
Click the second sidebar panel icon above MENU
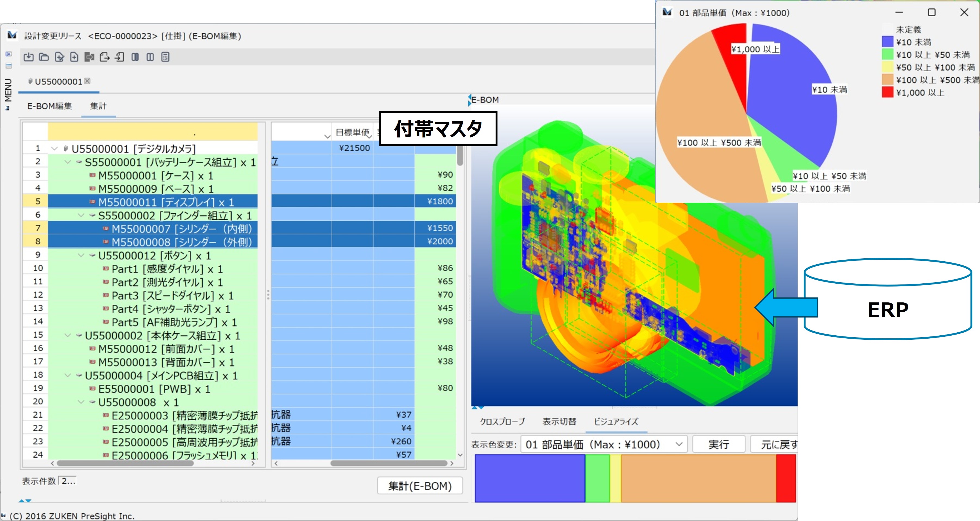pyautogui.click(x=9, y=66)
